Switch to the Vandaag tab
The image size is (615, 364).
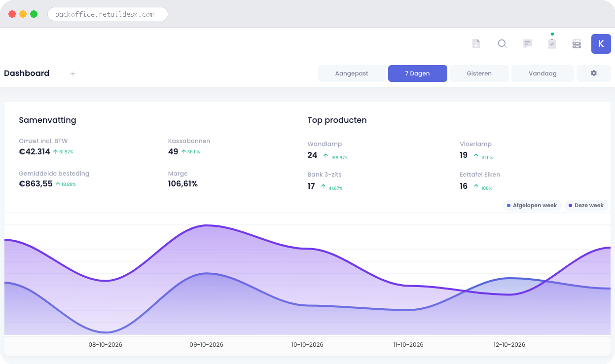coord(543,73)
